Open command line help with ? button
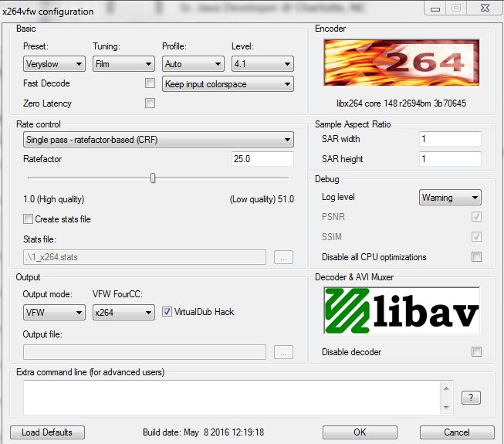The width and height of the screenshot is (504, 444). pyautogui.click(x=471, y=398)
